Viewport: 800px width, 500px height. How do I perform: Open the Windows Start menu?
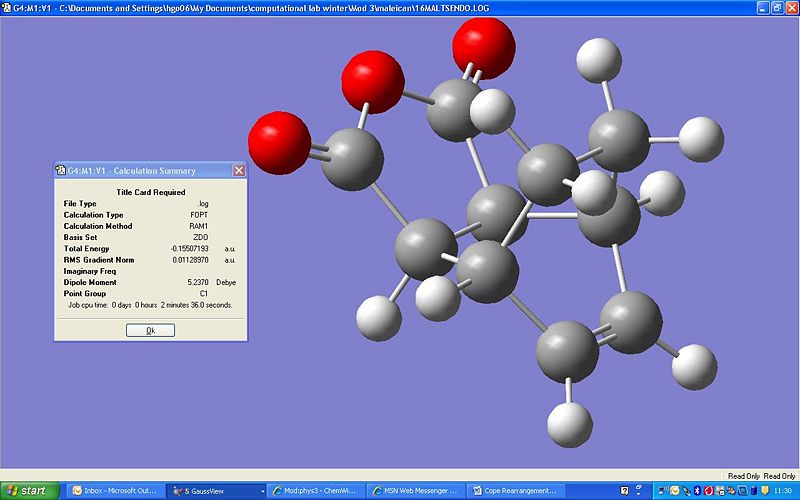tap(27, 491)
